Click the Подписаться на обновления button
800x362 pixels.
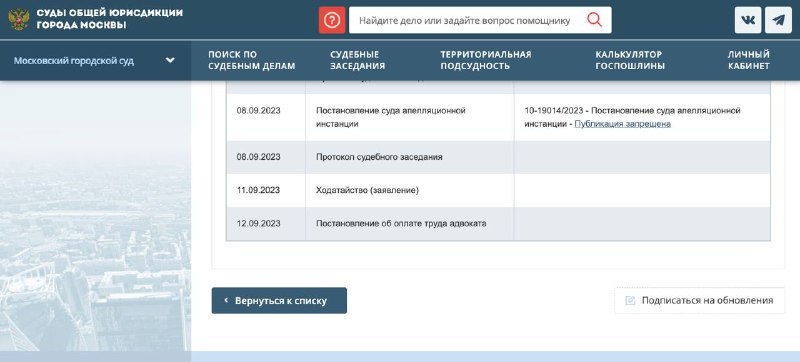point(699,300)
